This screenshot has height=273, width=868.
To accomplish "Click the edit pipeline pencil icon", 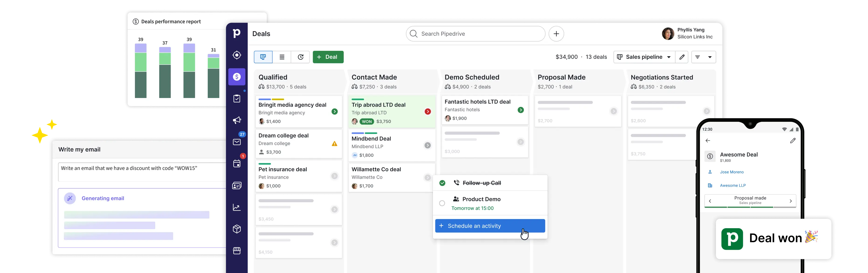I will click(x=682, y=57).
